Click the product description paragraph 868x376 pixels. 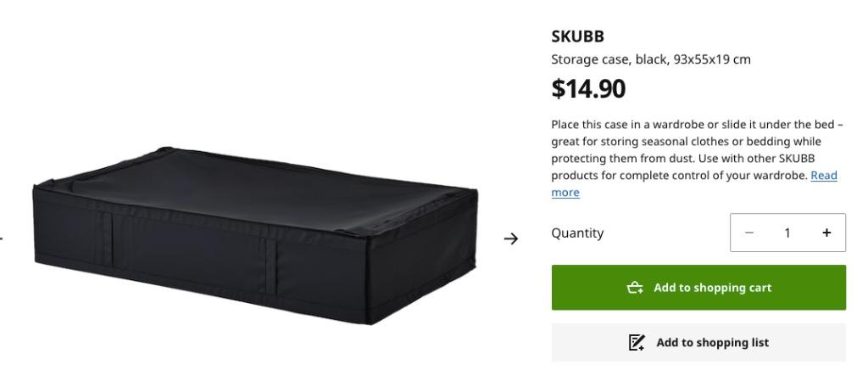687,150
